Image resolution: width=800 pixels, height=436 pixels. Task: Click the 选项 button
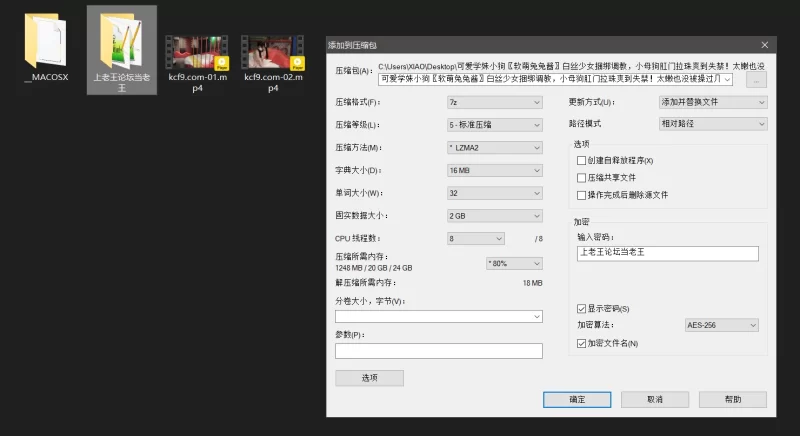[x=369, y=378]
